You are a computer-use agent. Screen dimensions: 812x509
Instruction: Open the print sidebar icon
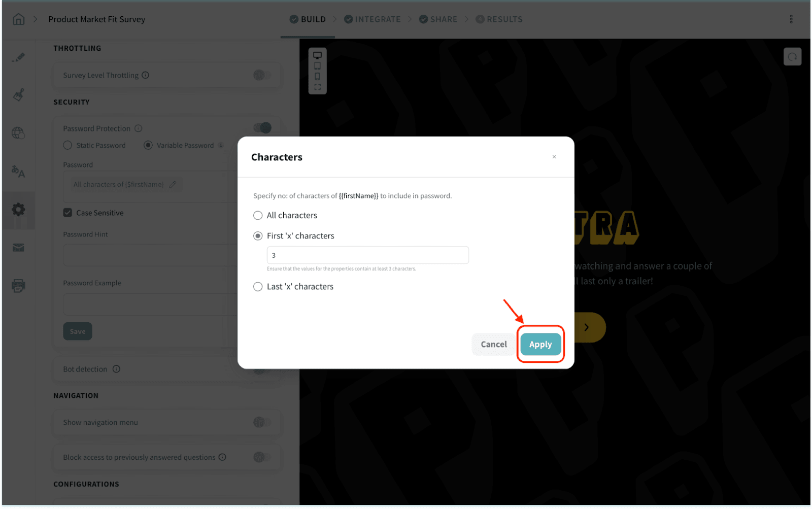pos(19,286)
